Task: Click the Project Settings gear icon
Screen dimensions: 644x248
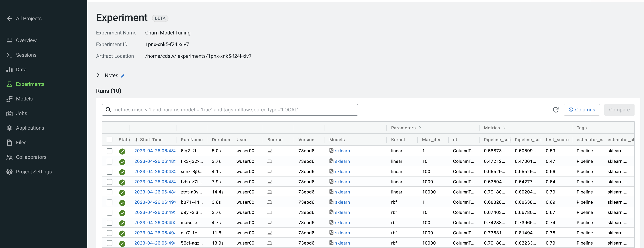Action: [x=9, y=172]
